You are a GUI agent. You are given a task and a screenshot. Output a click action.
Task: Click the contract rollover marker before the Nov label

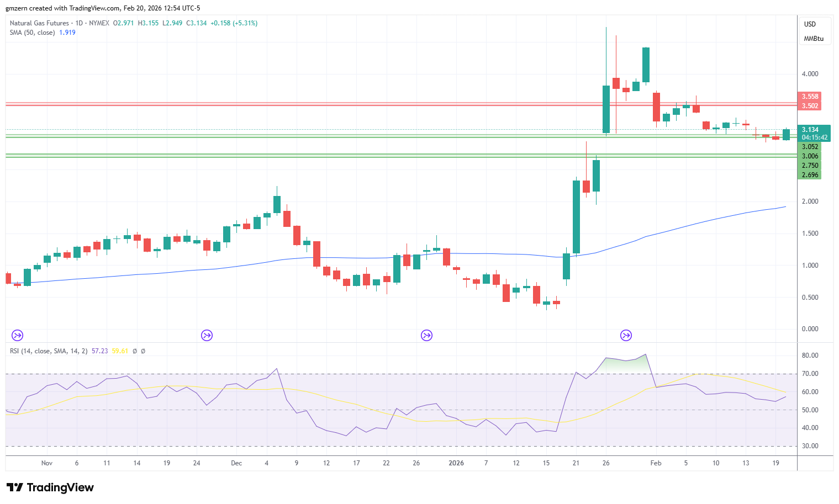click(17, 335)
